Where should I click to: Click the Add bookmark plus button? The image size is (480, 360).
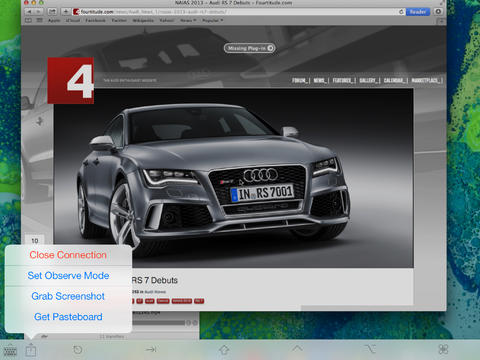point(66,12)
